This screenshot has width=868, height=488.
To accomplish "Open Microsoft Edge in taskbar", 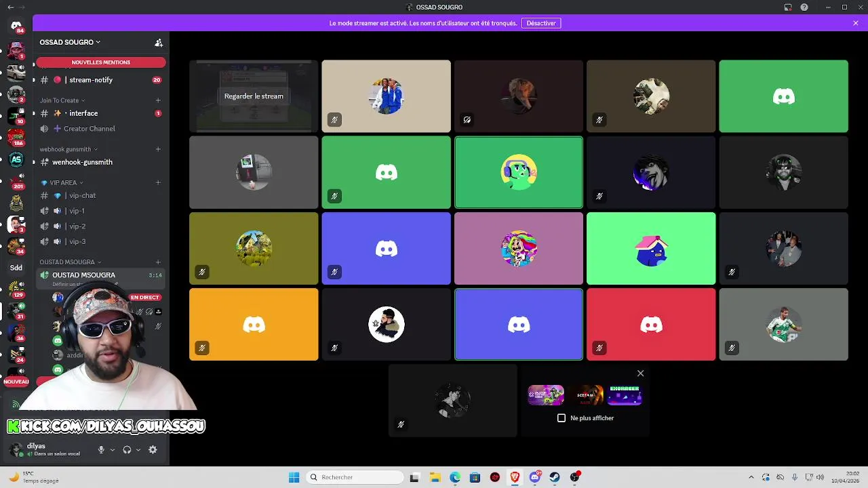I will (455, 477).
